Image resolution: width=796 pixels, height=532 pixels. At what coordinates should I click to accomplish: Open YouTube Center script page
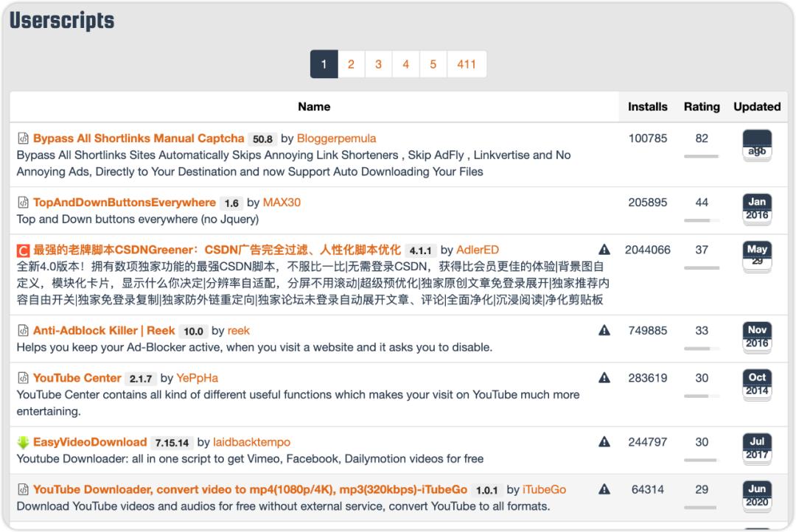77,378
